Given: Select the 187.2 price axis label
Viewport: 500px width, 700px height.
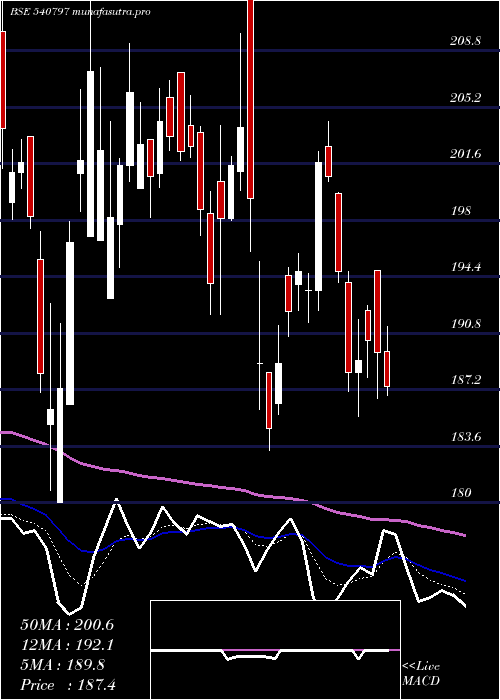Looking at the screenshot, I should point(465,380).
